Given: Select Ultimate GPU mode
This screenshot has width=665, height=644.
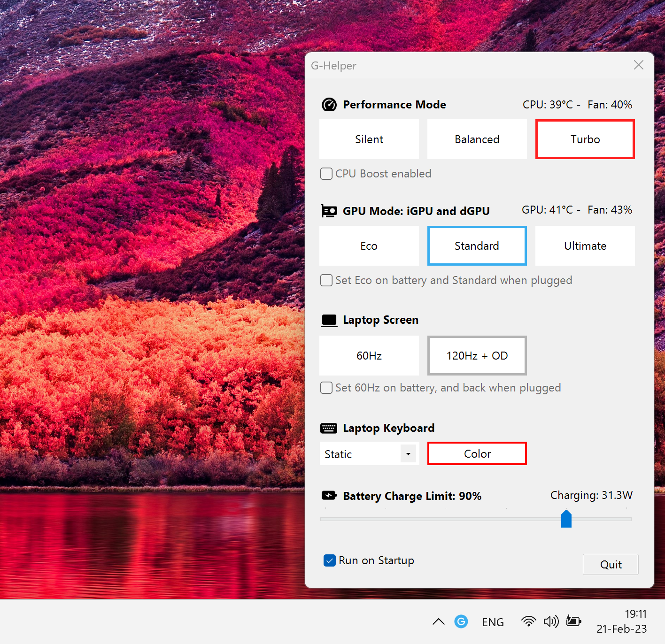Looking at the screenshot, I should [585, 246].
